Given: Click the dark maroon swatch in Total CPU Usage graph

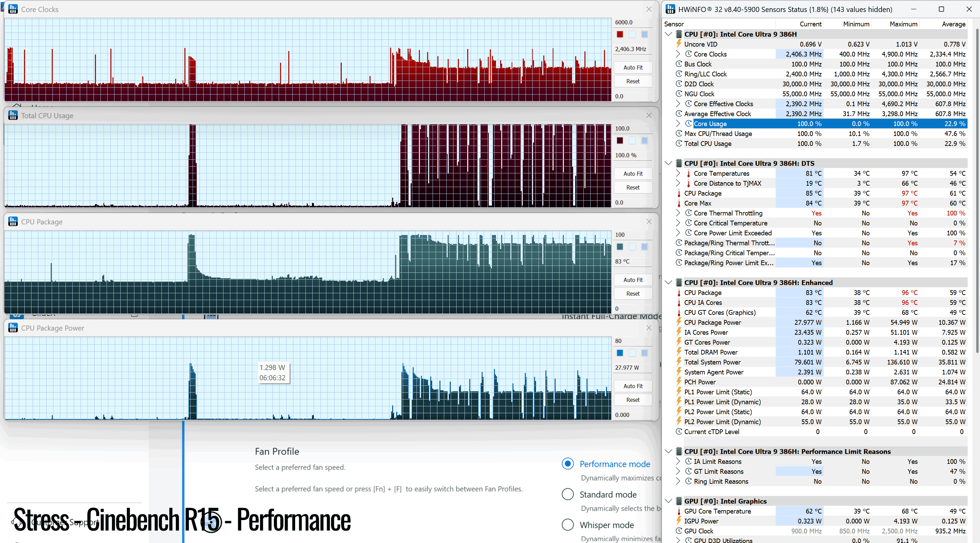Looking at the screenshot, I should (620, 140).
